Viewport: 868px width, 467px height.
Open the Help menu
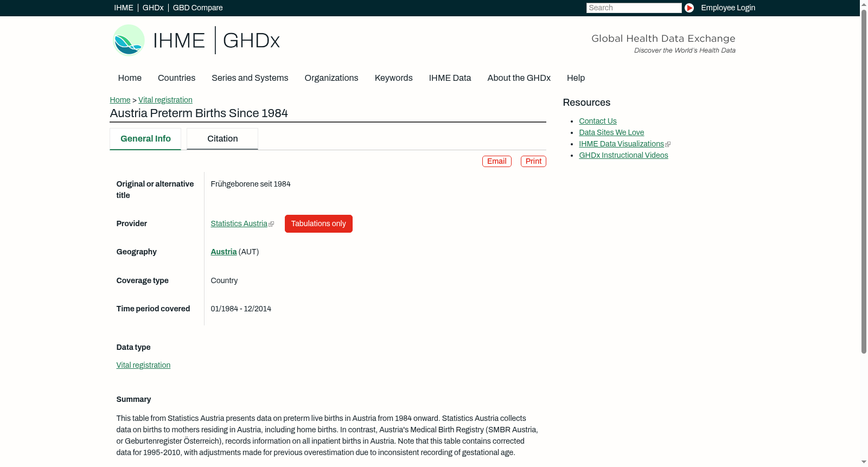(x=576, y=78)
